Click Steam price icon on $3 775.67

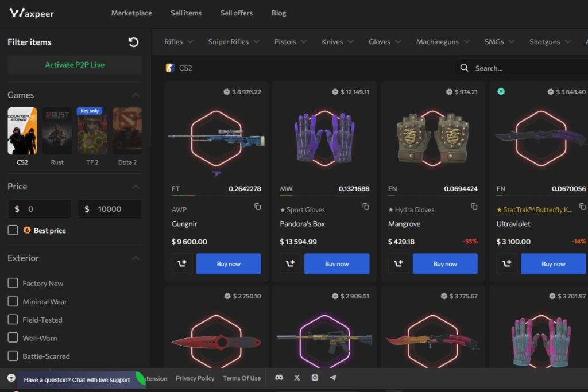pyautogui.click(x=444, y=296)
